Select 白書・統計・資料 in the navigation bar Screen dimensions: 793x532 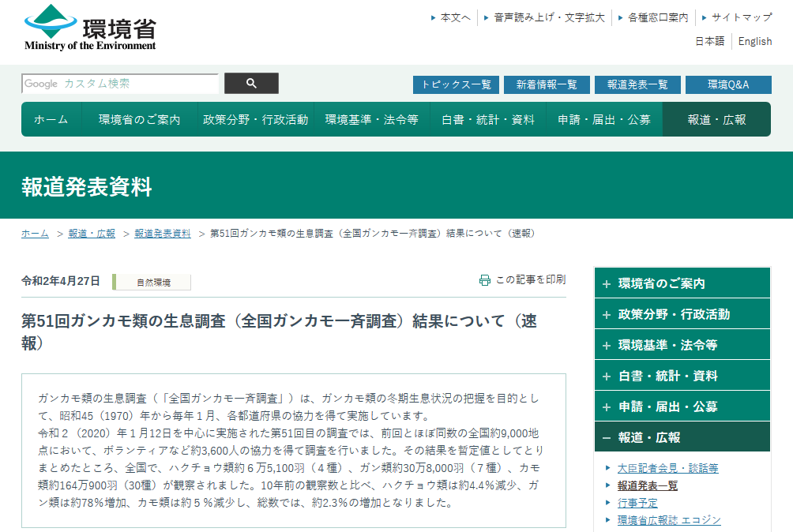point(487,119)
